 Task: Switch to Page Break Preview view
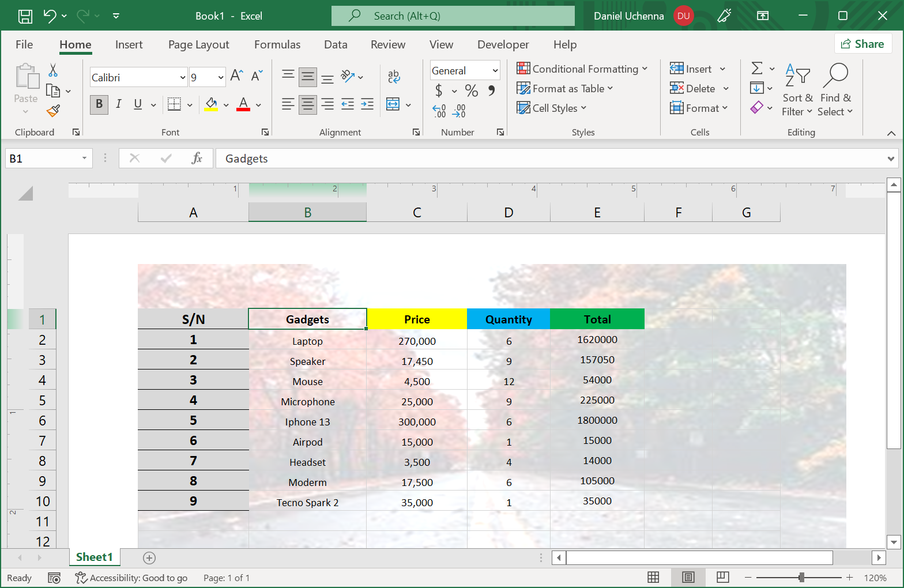coord(722,577)
